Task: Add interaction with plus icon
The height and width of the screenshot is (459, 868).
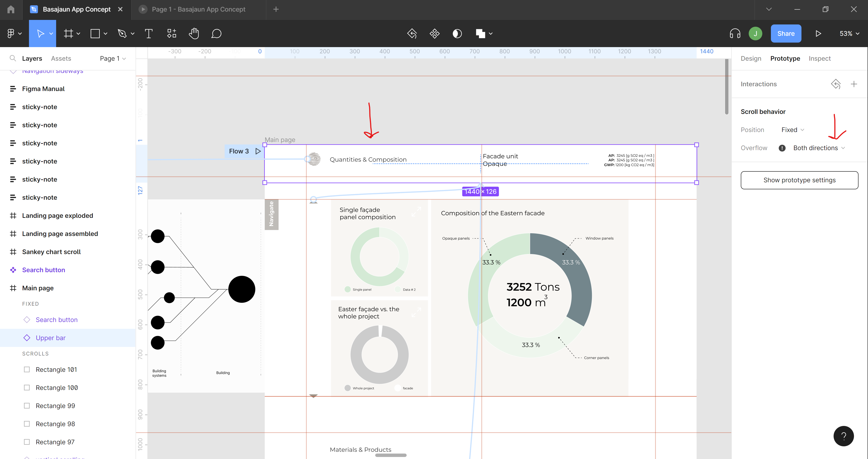Action: 854,84
